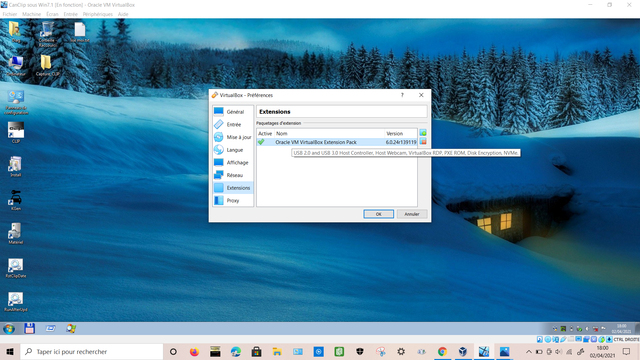Click the host clock showing 02/04/2021
640x360 pixels.
point(602,351)
